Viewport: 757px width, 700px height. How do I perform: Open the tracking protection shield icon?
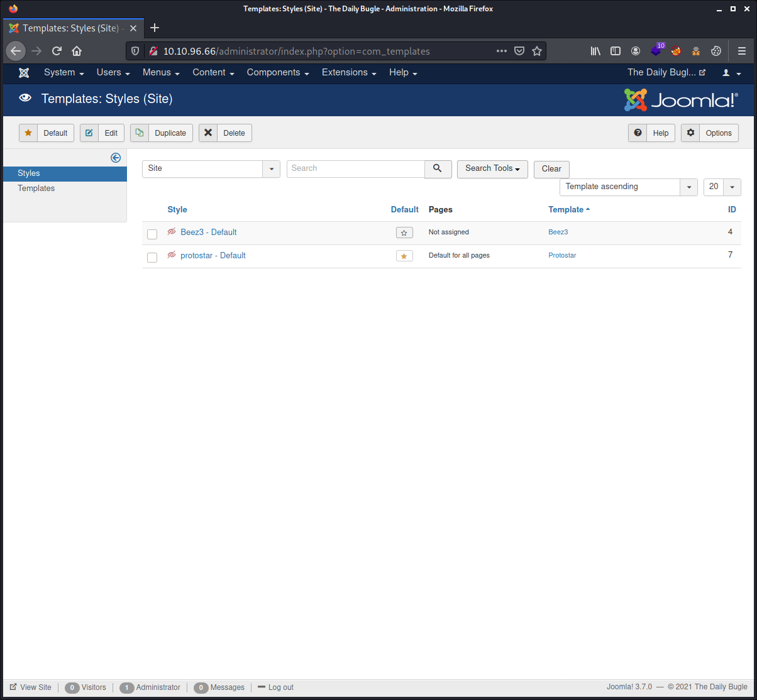point(135,51)
